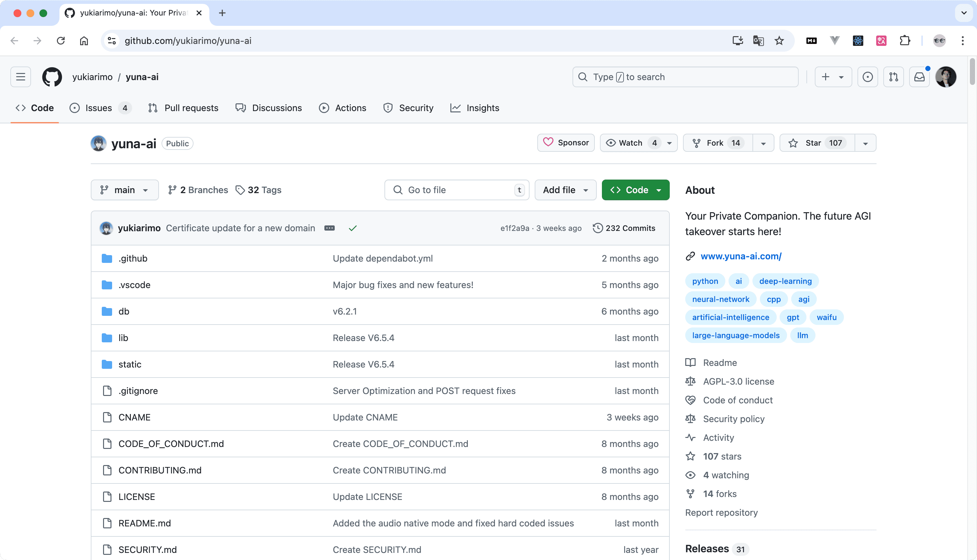Click the Security shield icon
This screenshot has height=560, width=977.
coord(388,107)
